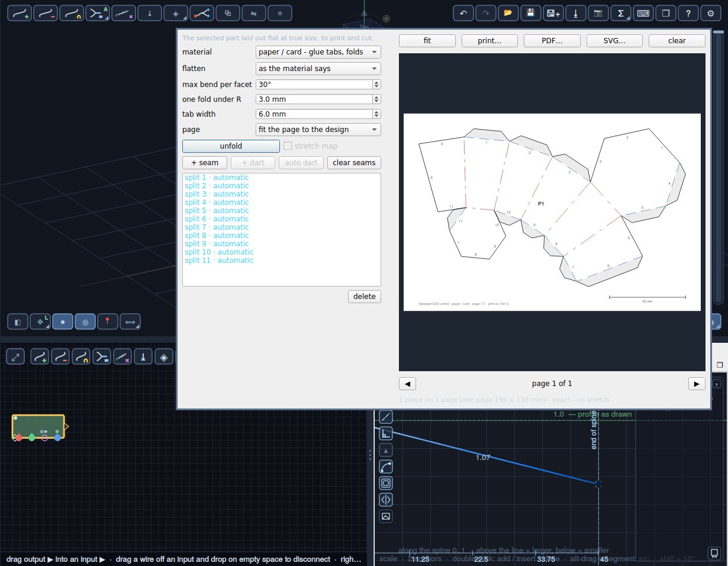This screenshot has height=566, width=728.
Task: Toggle the concentric-circle target button
Action: tap(85, 322)
